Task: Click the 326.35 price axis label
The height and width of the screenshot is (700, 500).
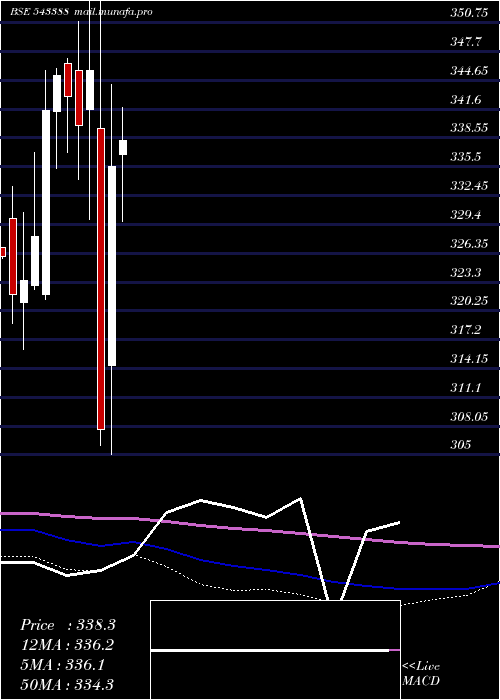Action: coord(469,243)
